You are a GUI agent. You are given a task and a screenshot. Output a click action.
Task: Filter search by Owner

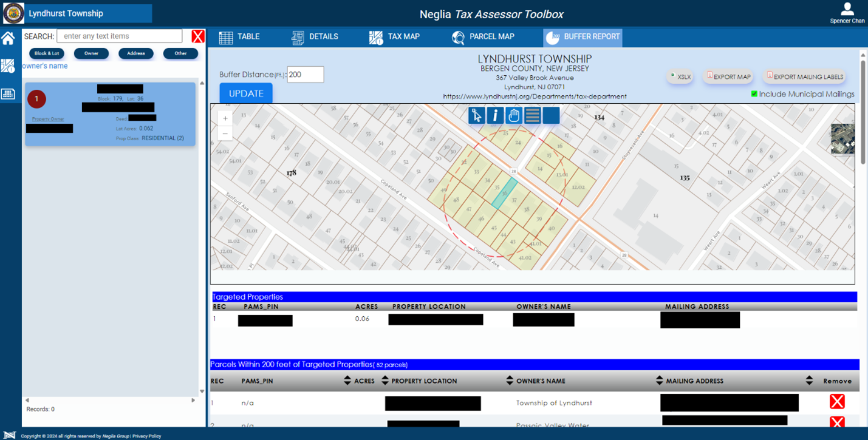coord(91,53)
